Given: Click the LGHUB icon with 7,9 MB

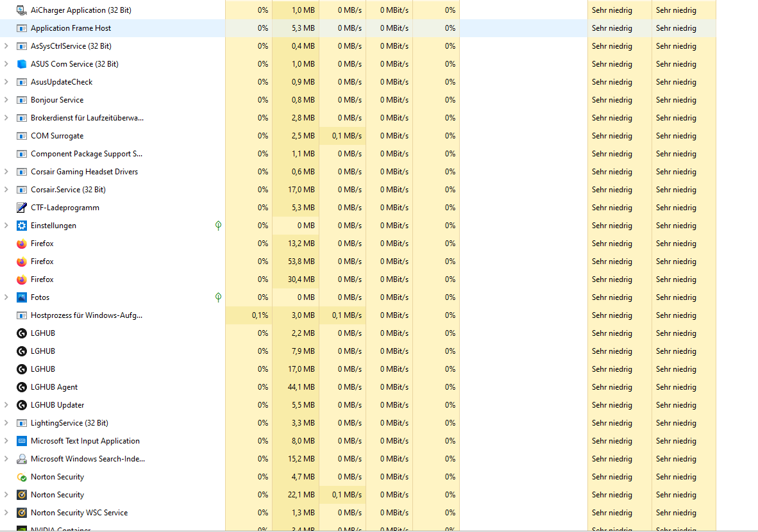Looking at the screenshot, I should click(21, 351).
